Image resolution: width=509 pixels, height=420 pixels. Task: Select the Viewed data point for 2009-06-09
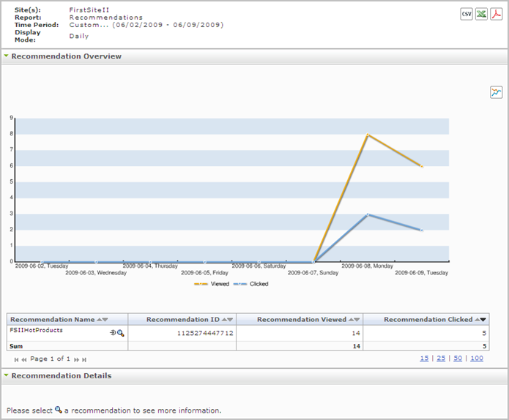(x=422, y=166)
